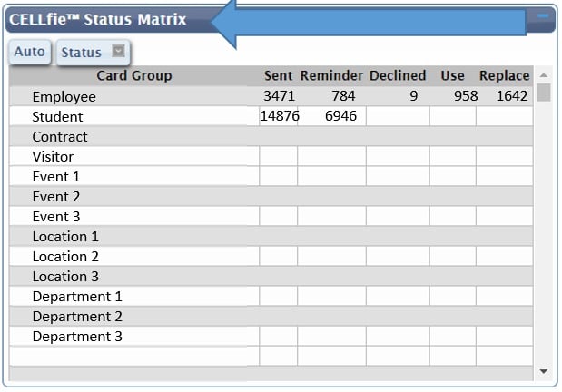The image size is (562, 392).
Task: Click the Auto button
Action: [x=30, y=52]
